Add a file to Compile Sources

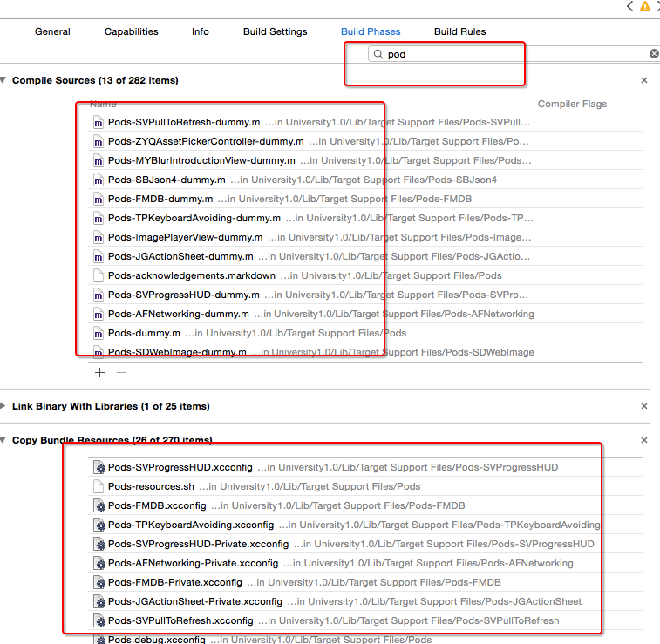pos(99,373)
